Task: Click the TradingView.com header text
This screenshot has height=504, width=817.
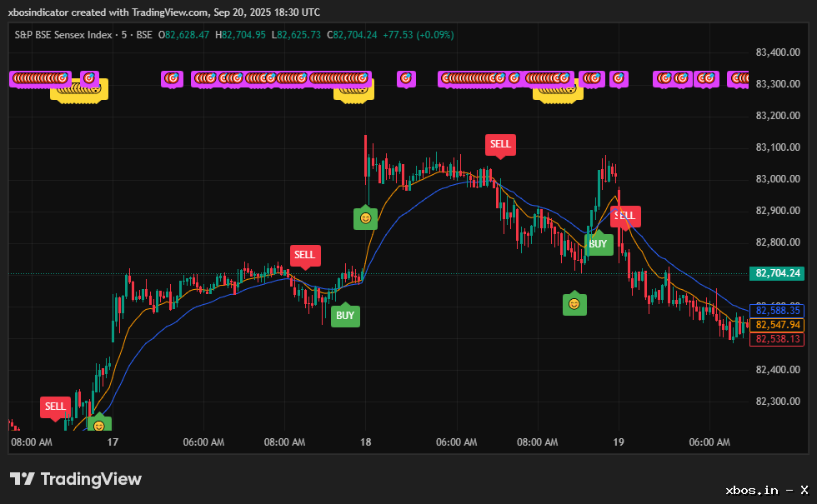Action: 174,12
